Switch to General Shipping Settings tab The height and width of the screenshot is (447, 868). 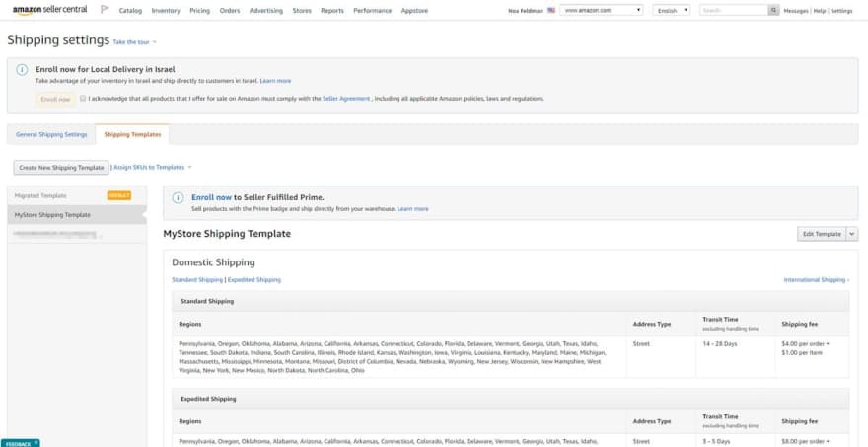click(x=51, y=134)
